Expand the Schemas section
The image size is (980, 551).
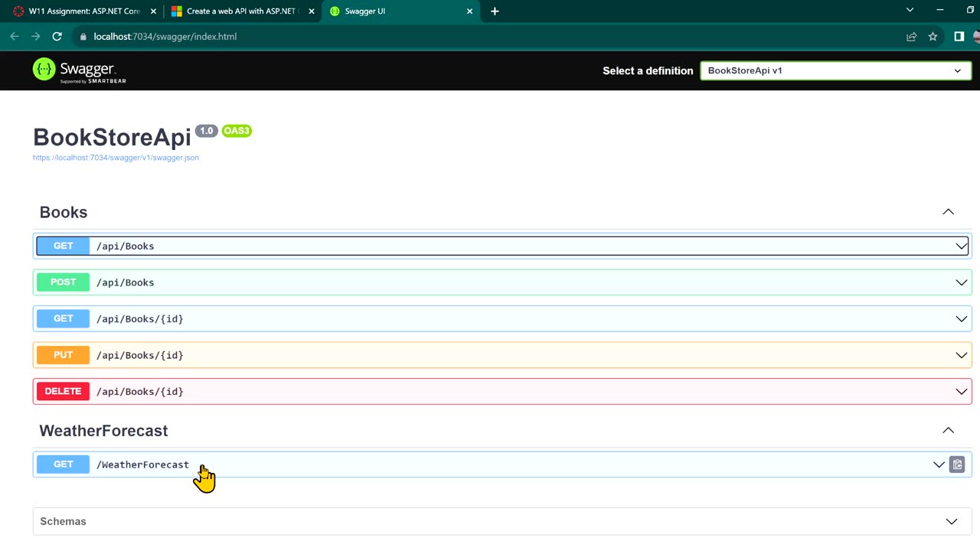coord(951,521)
